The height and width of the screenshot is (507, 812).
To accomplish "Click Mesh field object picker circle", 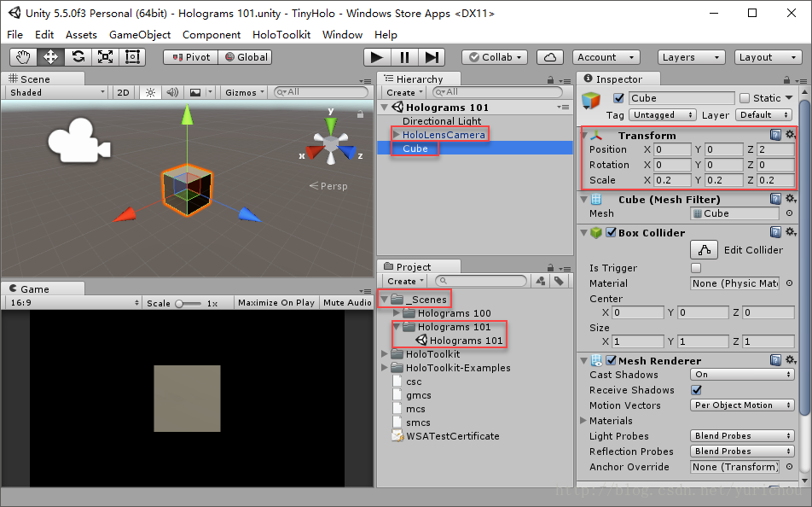I will [x=789, y=213].
